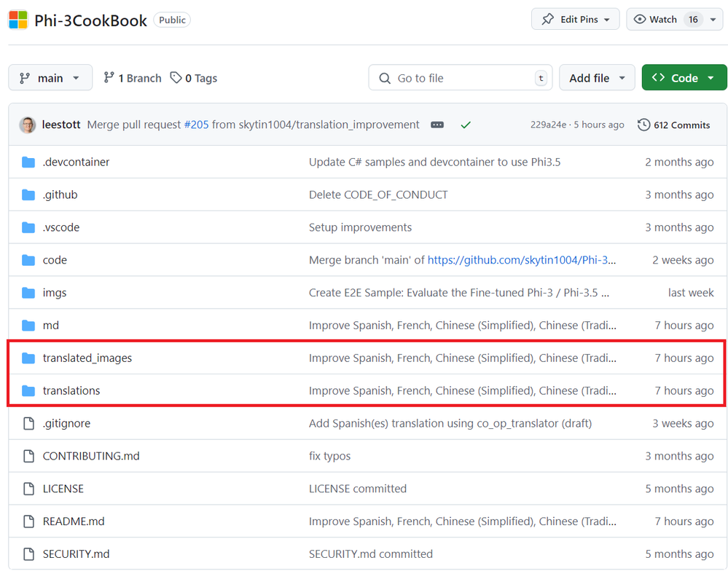Click the eye icon in Watch button
The width and height of the screenshot is (728, 571).
click(x=639, y=19)
